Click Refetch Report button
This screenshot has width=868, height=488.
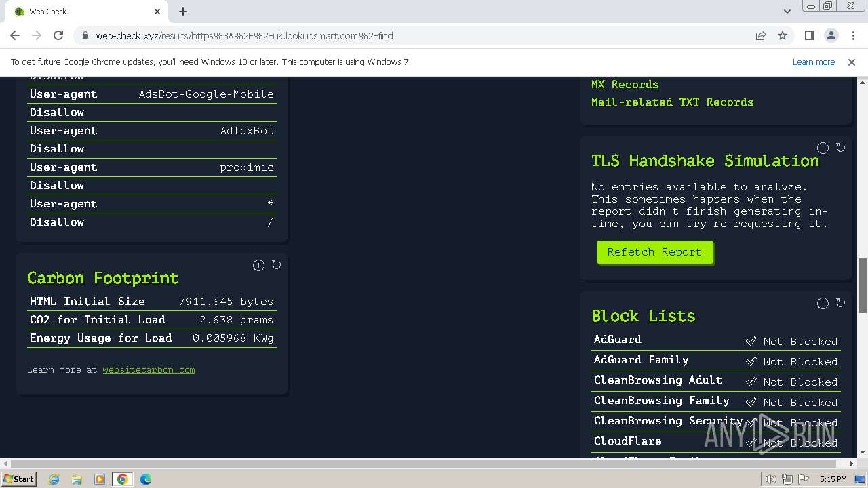coord(654,252)
